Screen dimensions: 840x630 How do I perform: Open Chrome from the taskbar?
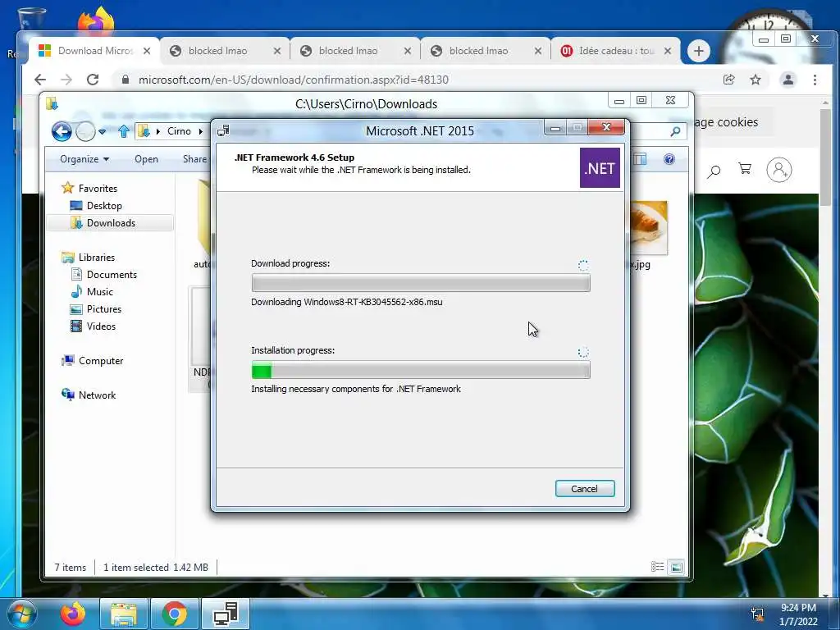(175, 614)
